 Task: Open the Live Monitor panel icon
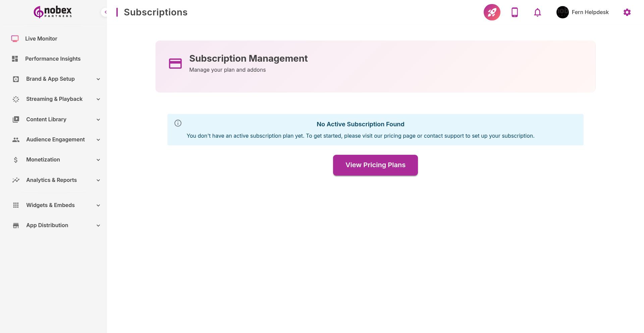pyautogui.click(x=15, y=39)
